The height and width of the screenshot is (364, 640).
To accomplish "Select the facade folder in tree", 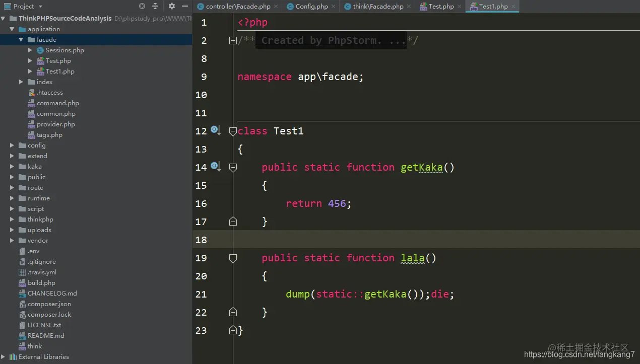I will 46,40.
